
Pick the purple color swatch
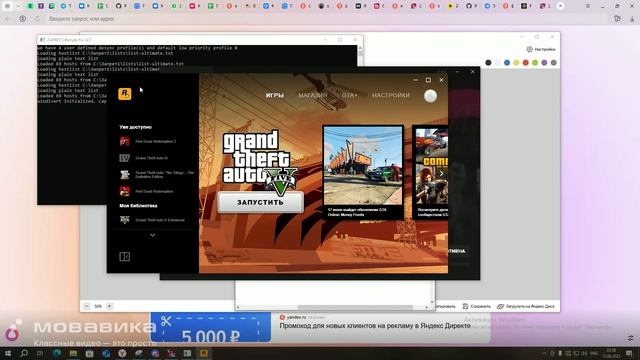[544, 62]
